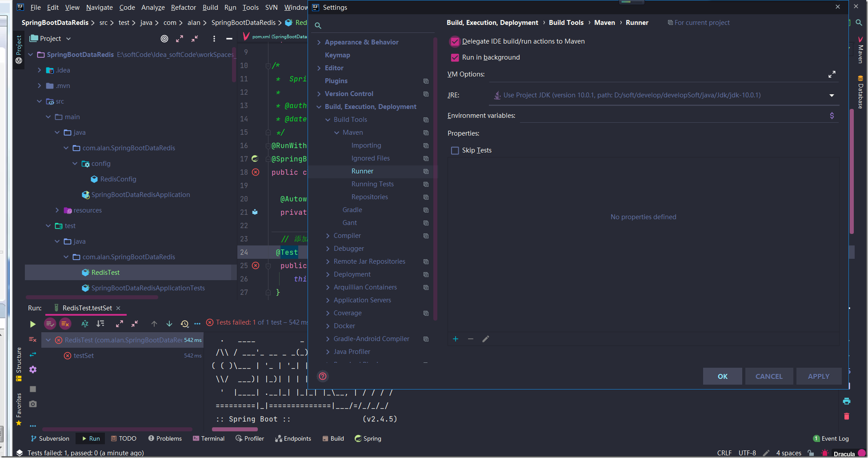Expand the resources folder
This screenshot has height=458, width=868.
click(x=57, y=210)
